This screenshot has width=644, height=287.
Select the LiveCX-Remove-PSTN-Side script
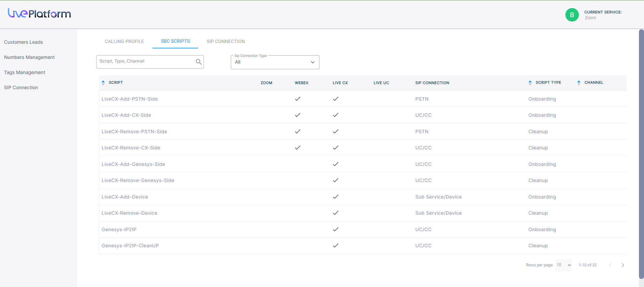(x=134, y=132)
